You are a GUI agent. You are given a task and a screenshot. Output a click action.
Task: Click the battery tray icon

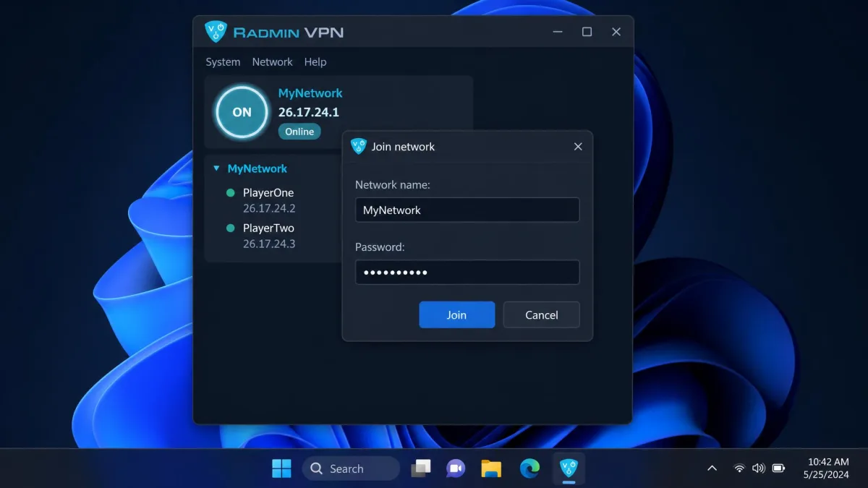tap(779, 468)
